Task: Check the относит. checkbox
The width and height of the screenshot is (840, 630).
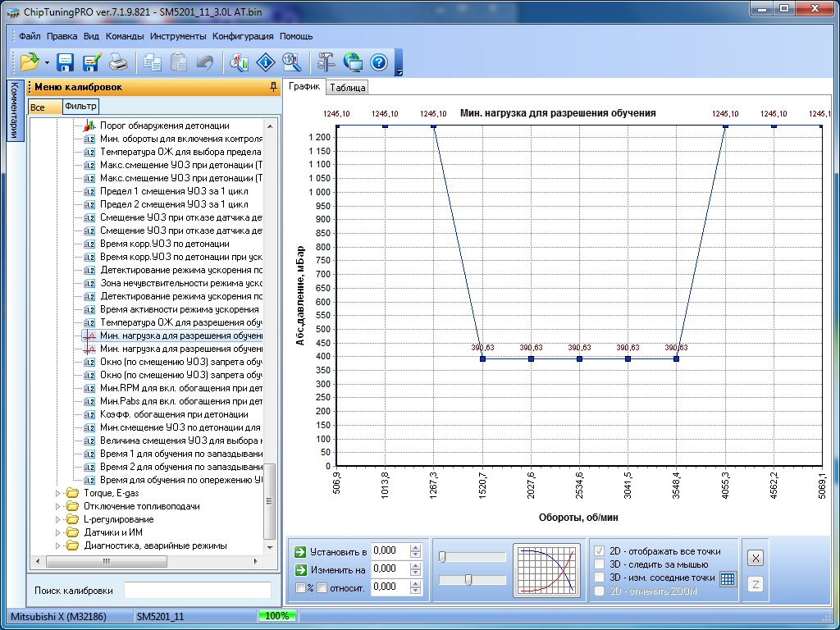Action: pos(322,587)
